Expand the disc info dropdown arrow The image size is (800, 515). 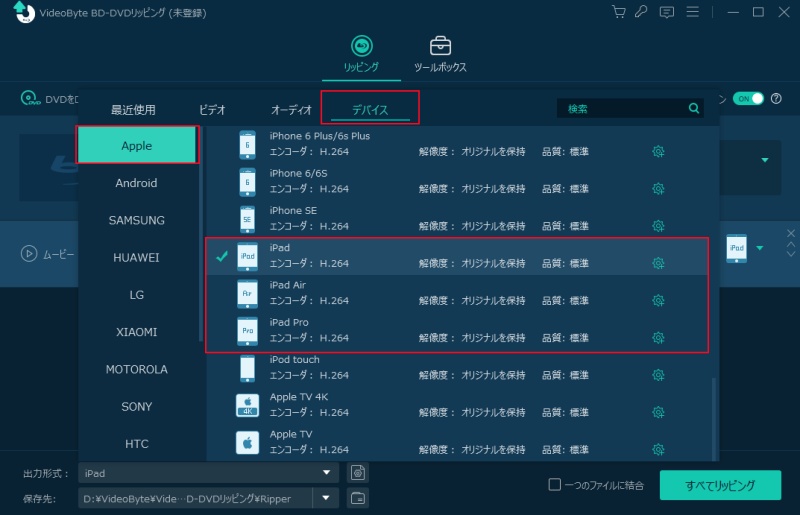tap(765, 160)
